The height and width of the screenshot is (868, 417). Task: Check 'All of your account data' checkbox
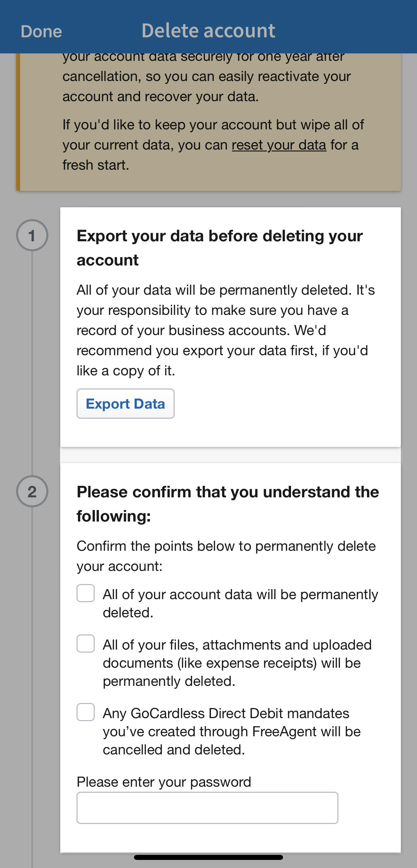coord(86,593)
